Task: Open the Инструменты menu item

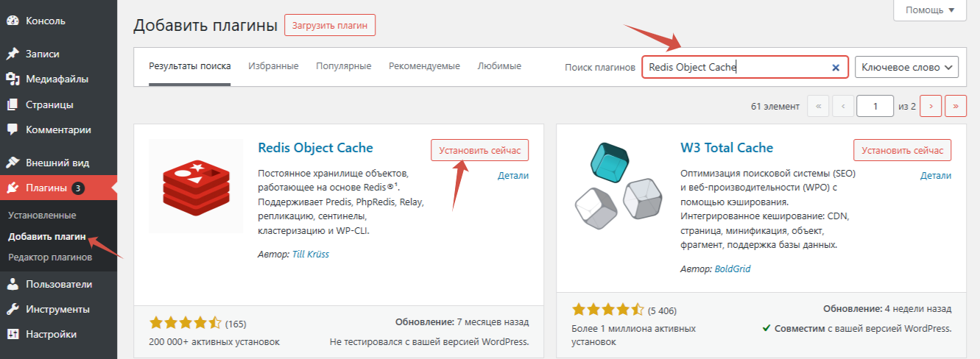Action: pyautogui.click(x=59, y=309)
